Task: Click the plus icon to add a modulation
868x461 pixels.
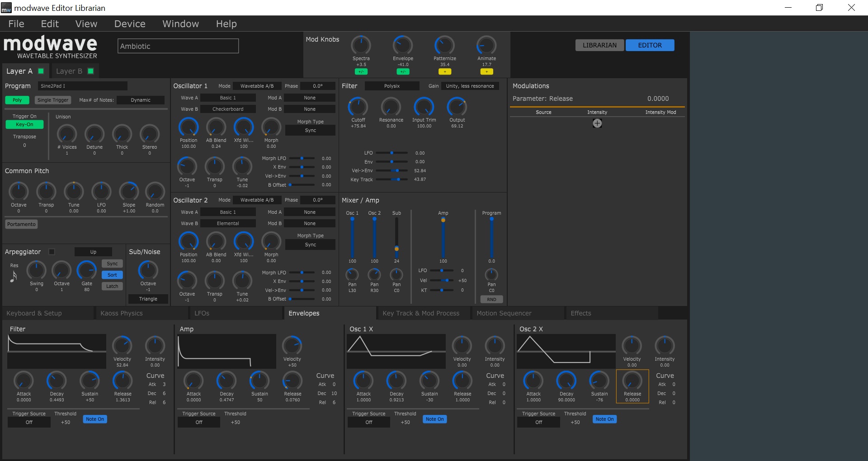Action: 597,123
